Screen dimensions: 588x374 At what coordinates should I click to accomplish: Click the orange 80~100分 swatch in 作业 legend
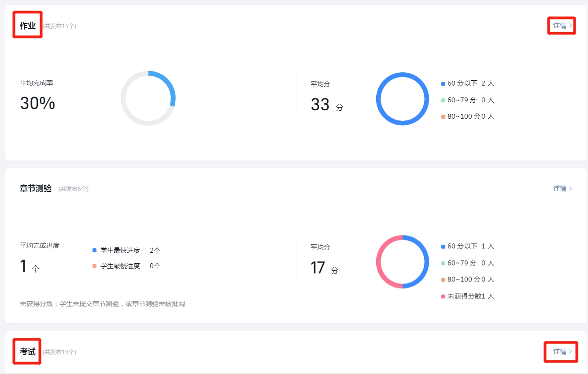pyautogui.click(x=443, y=117)
